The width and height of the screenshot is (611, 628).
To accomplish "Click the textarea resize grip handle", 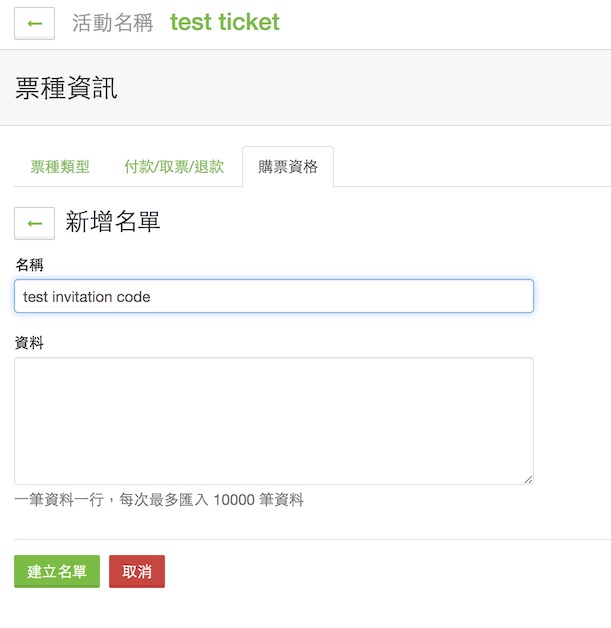I will click(x=528, y=479).
